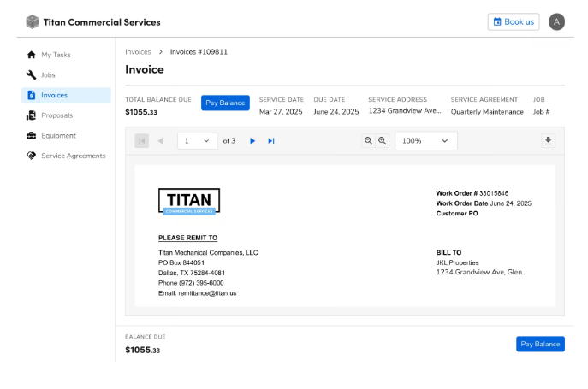Jump to first page of the document

142,141
